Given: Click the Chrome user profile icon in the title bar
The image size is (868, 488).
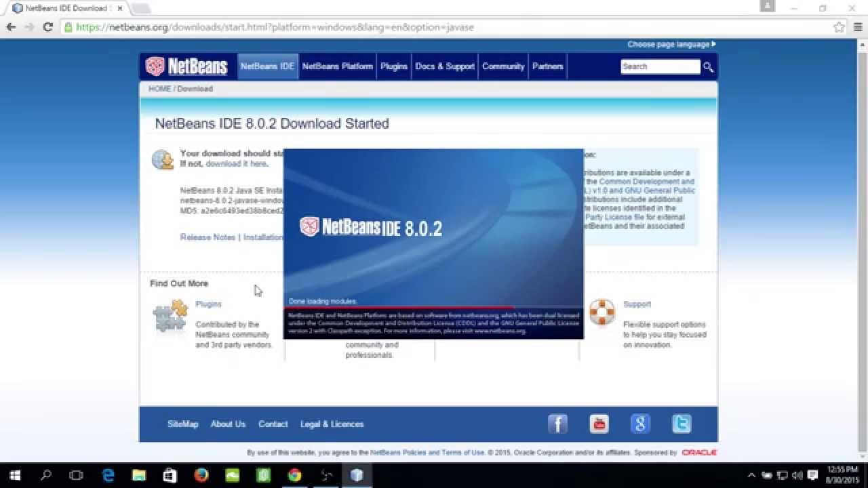Looking at the screenshot, I should pos(767,6).
